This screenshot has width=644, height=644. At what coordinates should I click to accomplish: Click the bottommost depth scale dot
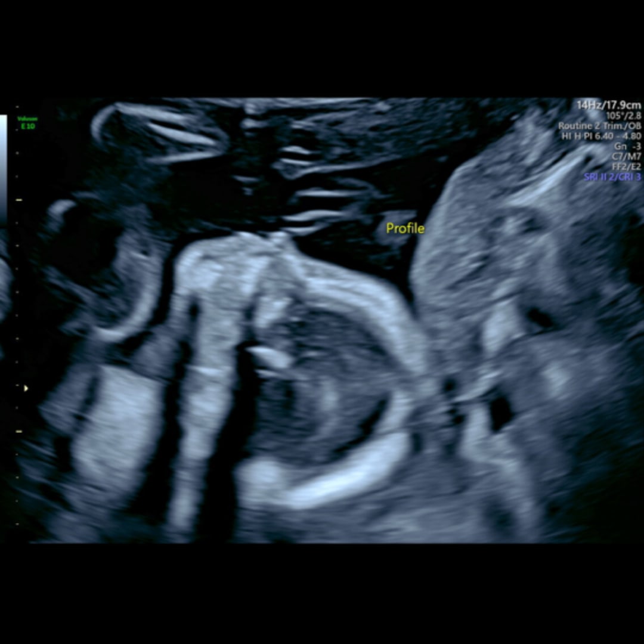[17, 524]
